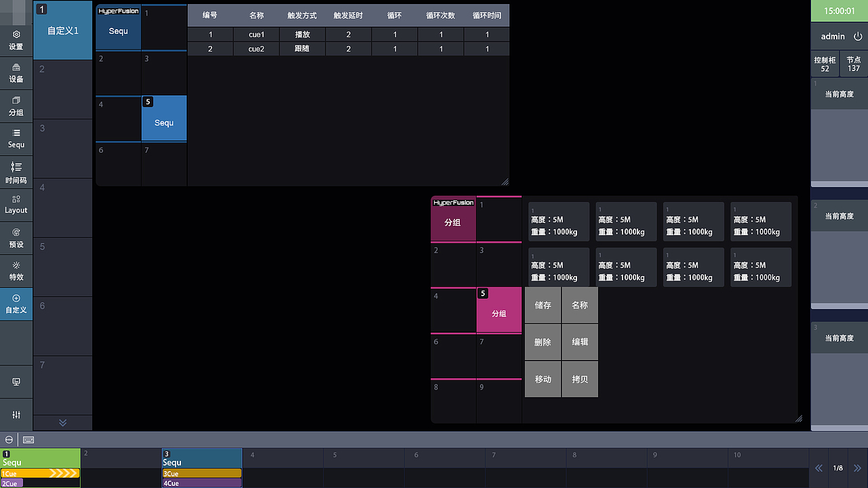Click the 编辑 edit button
The image size is (868, 488).
pos(580,342)
